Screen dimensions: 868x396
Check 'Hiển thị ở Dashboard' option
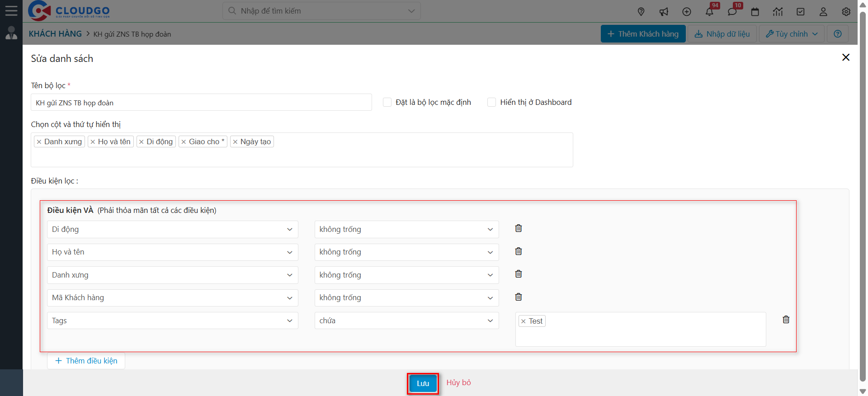[491, 102]
